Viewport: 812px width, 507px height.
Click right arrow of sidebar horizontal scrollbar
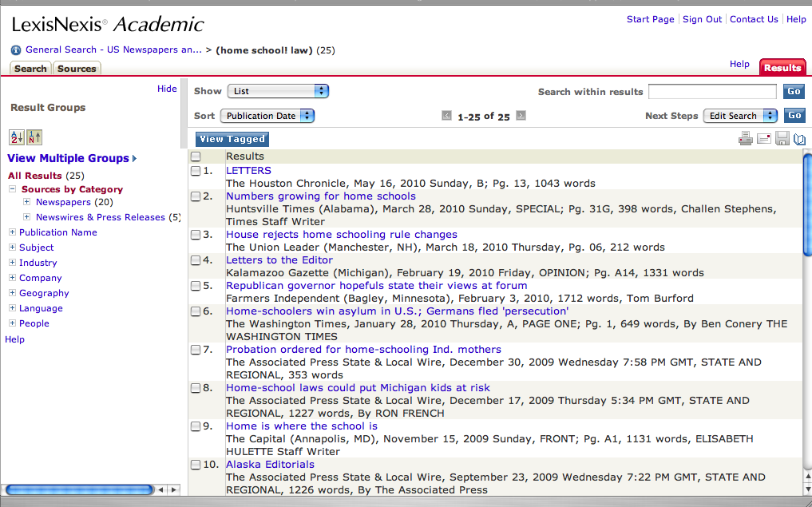(x=173, y=489)
